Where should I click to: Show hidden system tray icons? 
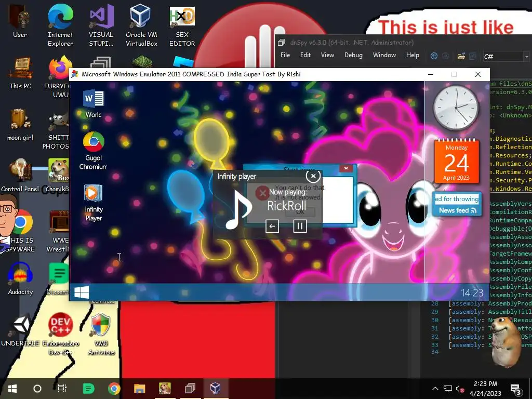click(435, 389)
